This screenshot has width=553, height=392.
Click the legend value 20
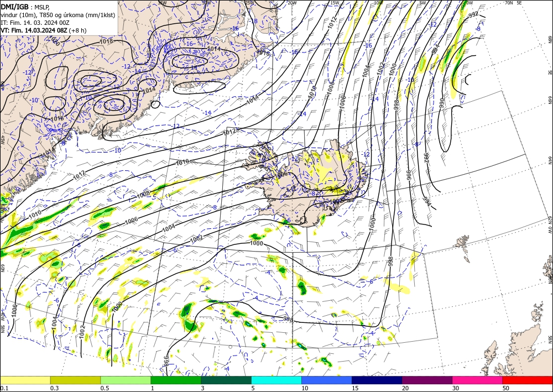point(405,388)
